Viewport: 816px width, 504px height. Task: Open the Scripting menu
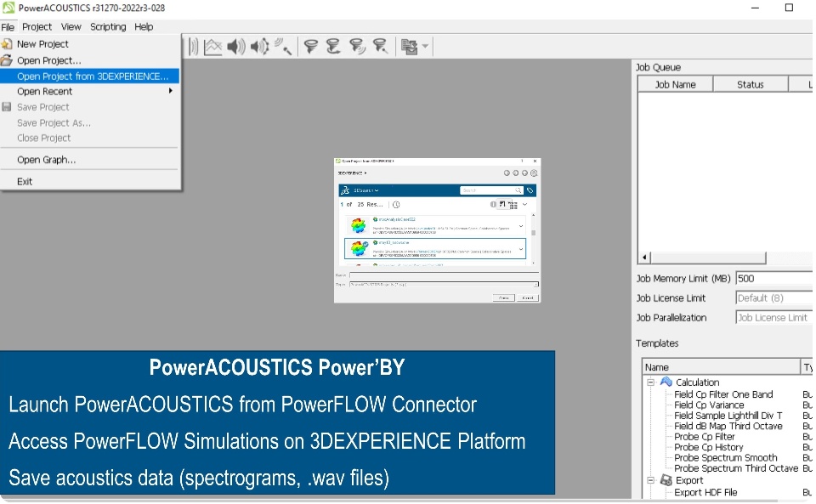pos(108,26)
